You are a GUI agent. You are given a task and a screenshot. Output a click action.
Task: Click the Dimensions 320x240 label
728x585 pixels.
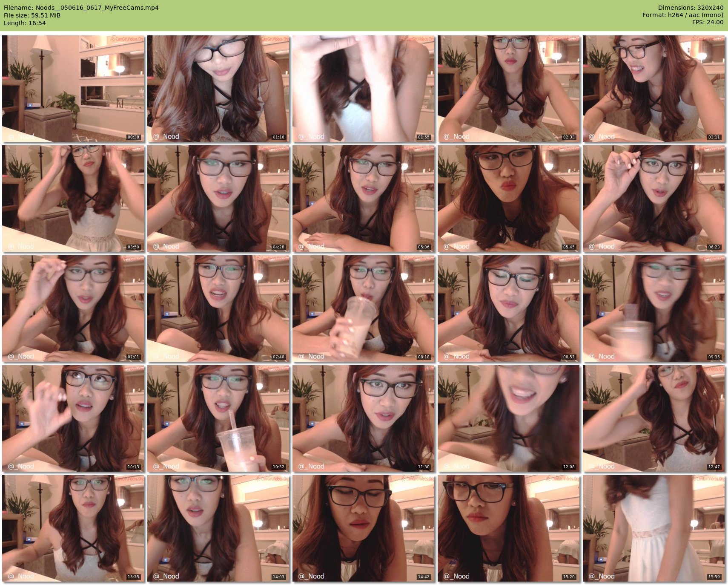pyautogui.click(x=691, y=8)
